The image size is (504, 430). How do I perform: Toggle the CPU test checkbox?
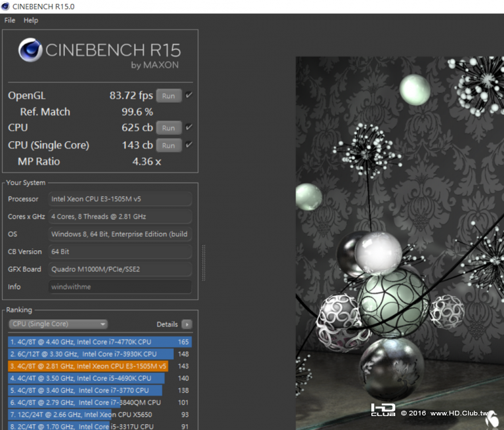(189, 127)
